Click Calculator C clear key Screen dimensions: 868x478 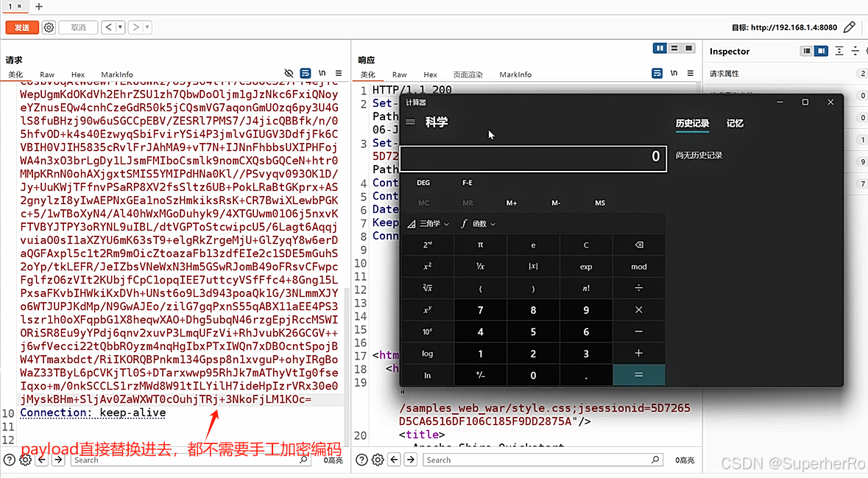pos(586,245)
